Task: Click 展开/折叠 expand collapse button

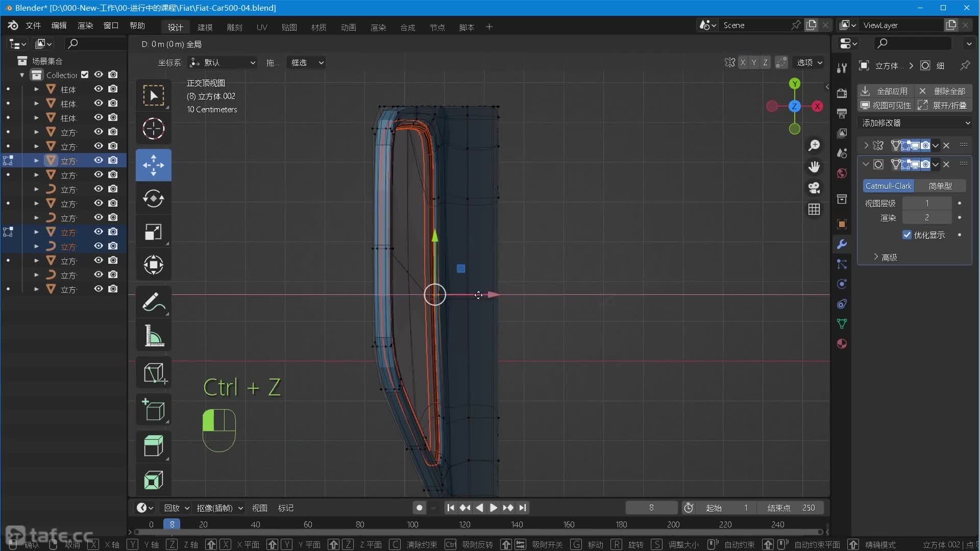Action: coord(943,105)
